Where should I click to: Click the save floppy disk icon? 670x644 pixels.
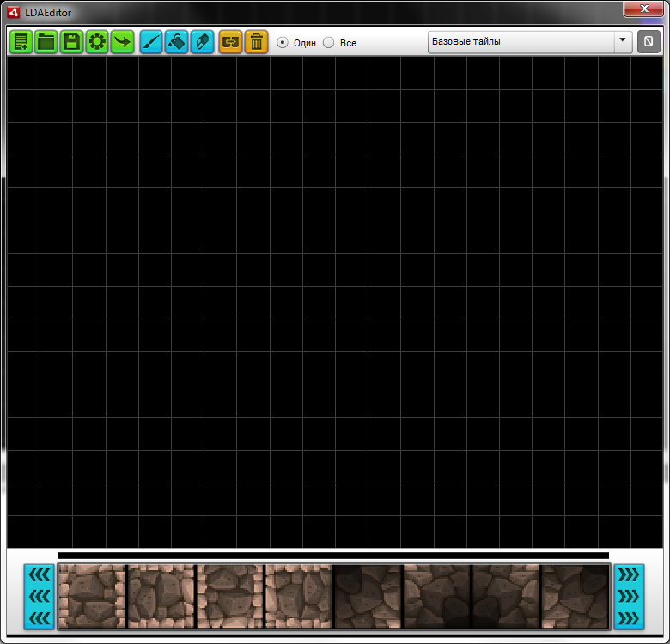[x=72, y=42]
